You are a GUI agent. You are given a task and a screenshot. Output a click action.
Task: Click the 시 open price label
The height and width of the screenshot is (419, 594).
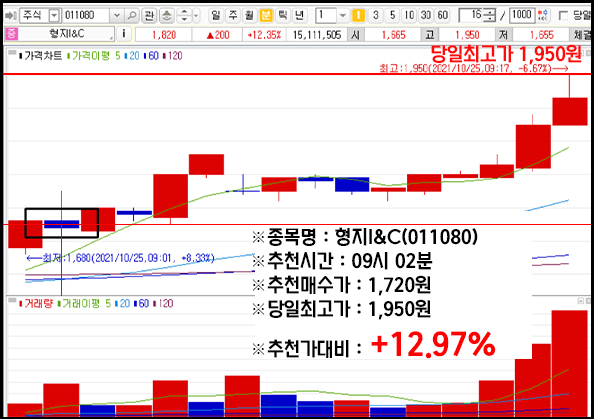click(356, 35)
